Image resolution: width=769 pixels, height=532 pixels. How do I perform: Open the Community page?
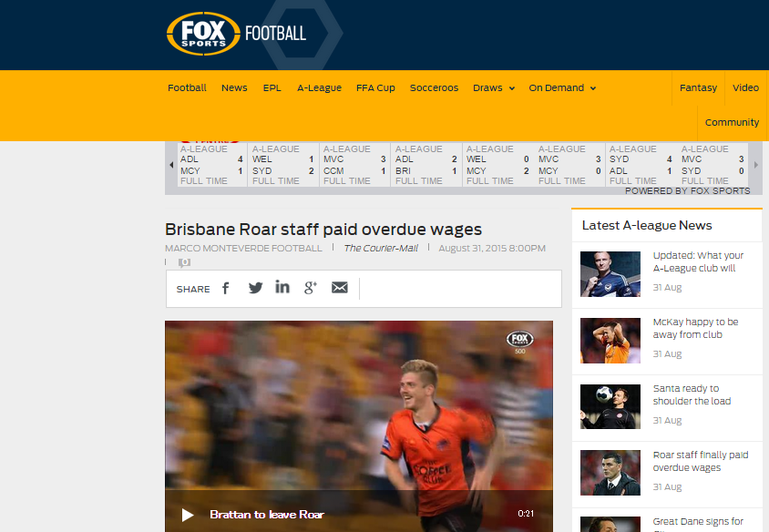(732, 123)
